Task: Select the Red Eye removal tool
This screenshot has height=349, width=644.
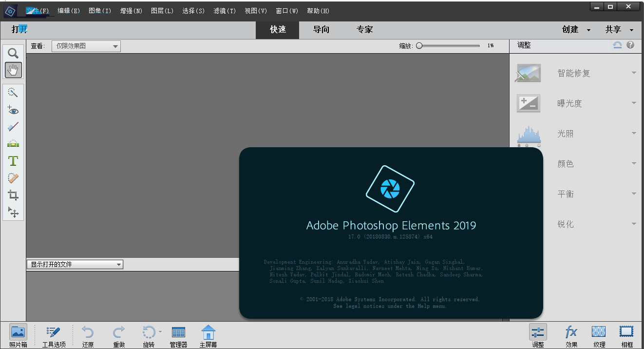Action: click(x=13, y=110)
